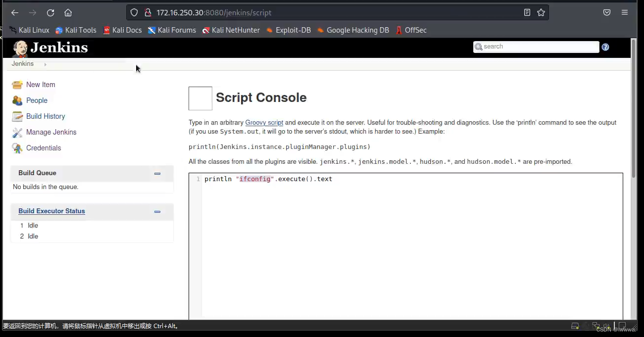Click the Jenkins breadcrumb link
This screenshot has height=337, width=644.
point(23,64)
